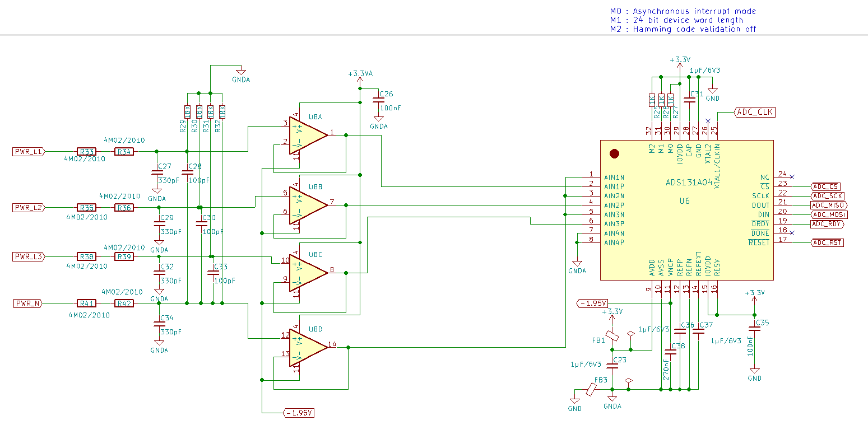Click the no-connect marker on DONE pin 18
The height and width of the screenshot is (425, 868).
(x=792, y=232)
